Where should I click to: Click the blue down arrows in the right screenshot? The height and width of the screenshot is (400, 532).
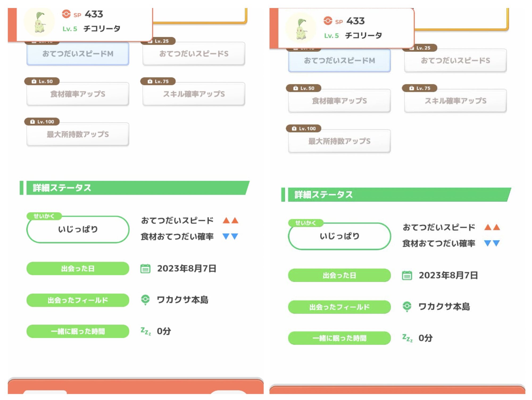492,243
